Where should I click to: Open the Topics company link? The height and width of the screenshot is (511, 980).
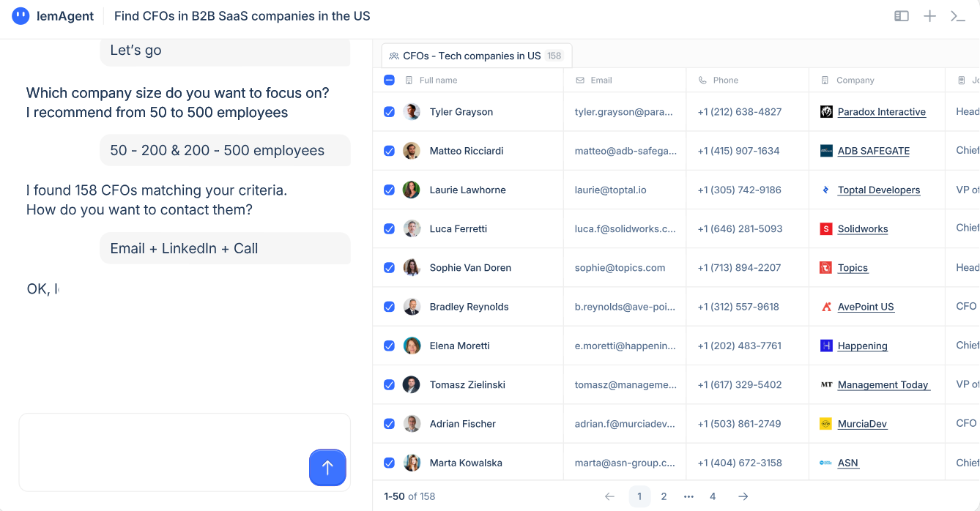point(853,268)
